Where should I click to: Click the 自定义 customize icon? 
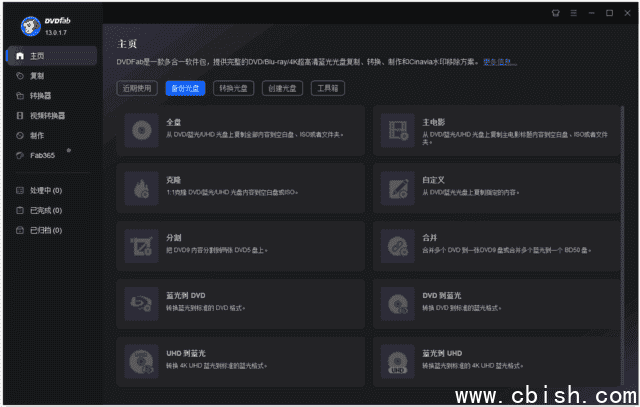pyautogui.click(x=398, y=189)
